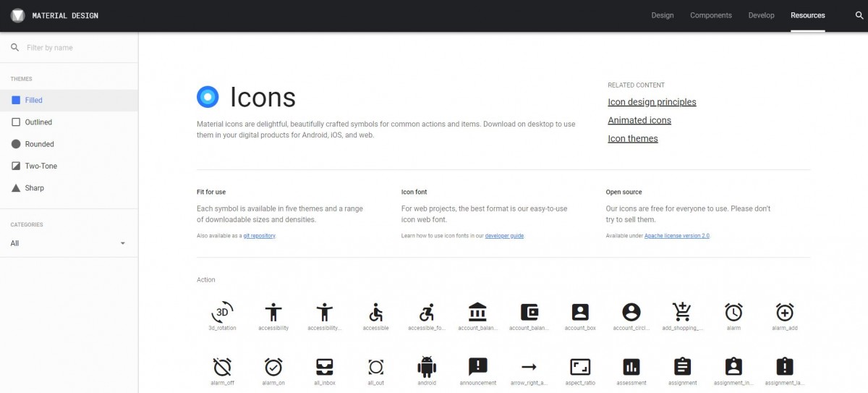Pick the accessible_forward icon

[427, 312]
